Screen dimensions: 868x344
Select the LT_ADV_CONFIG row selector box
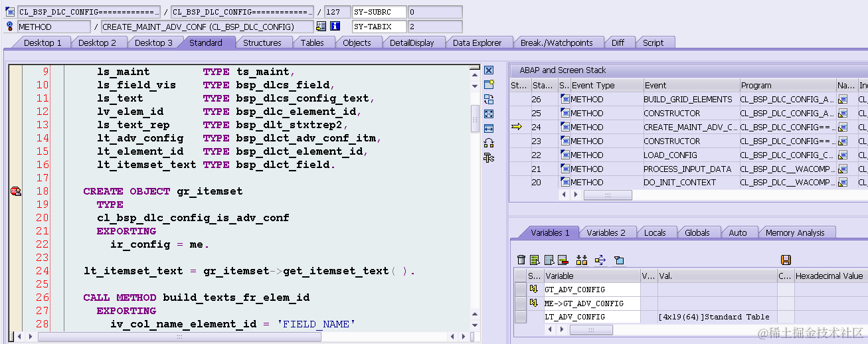click(x=521, y=317)
